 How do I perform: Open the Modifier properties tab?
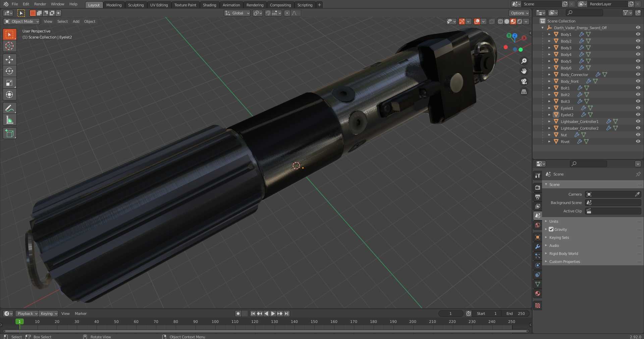[538, 247]
